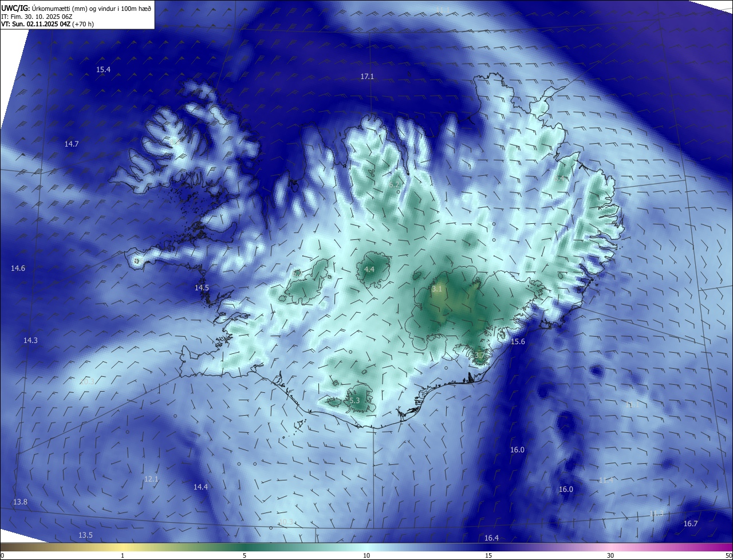Click the 14.3 value on the map
This screenshot has width=733, height=560.
[x=30, y=340]
